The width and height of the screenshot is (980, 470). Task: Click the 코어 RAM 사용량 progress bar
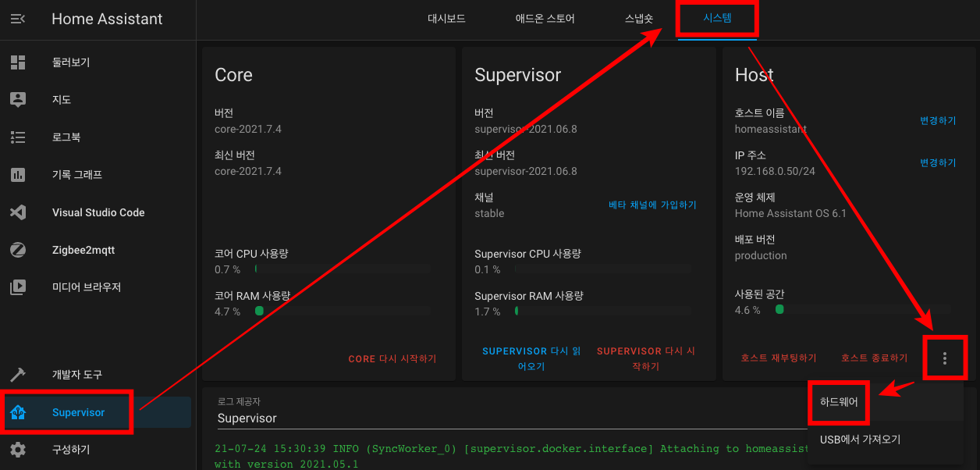coord(343,311)
